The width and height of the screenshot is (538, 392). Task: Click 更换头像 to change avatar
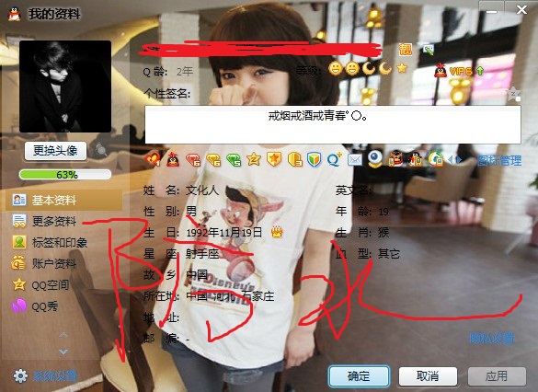tap(55, 150)
